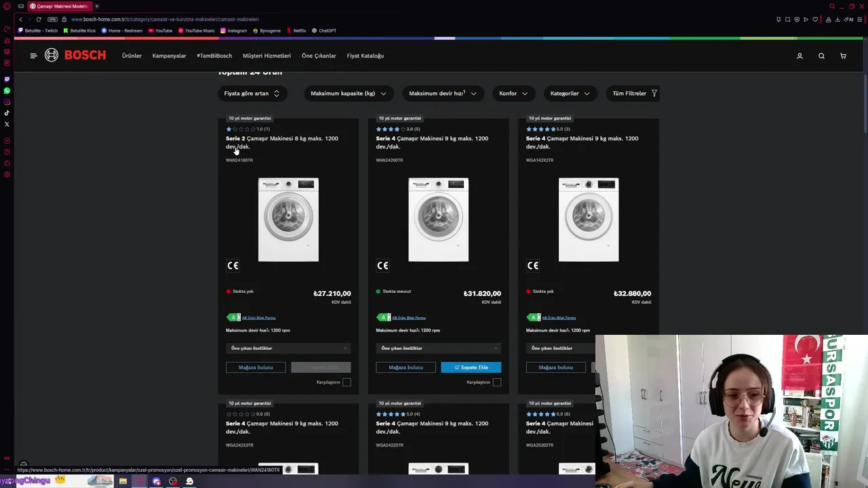Select the Çamaşır Makinesi Modelleri browser tab
The image size is (868, 488).
[58, 6]
